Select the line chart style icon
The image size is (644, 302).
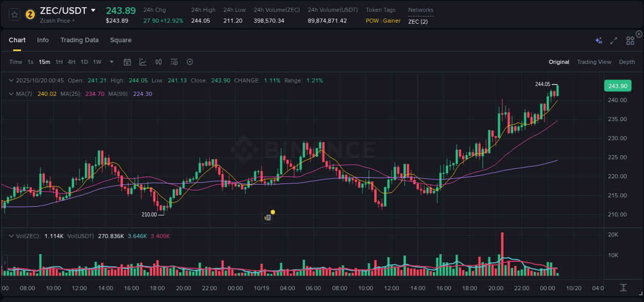pos(142,62)
